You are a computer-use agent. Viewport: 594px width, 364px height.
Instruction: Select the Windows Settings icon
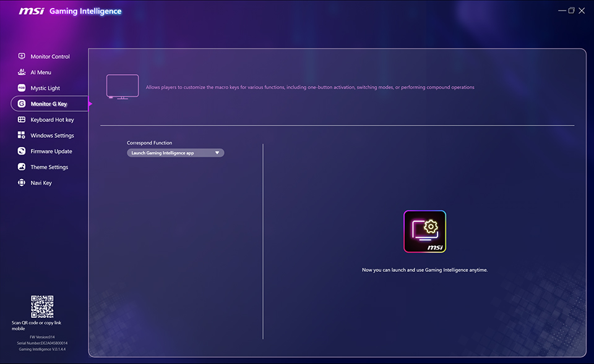tap(22, 135)
